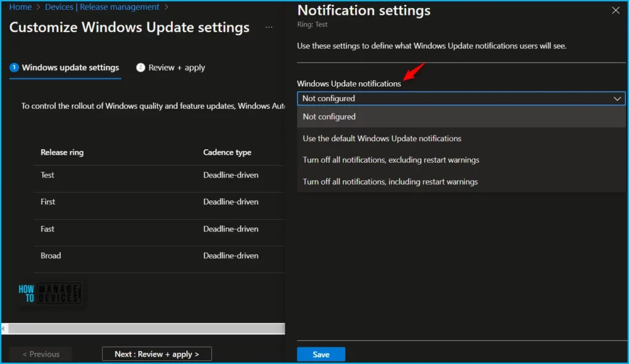Click the 'Ring: Test' subtitle text
629x364 pixels.
(312, 25)
